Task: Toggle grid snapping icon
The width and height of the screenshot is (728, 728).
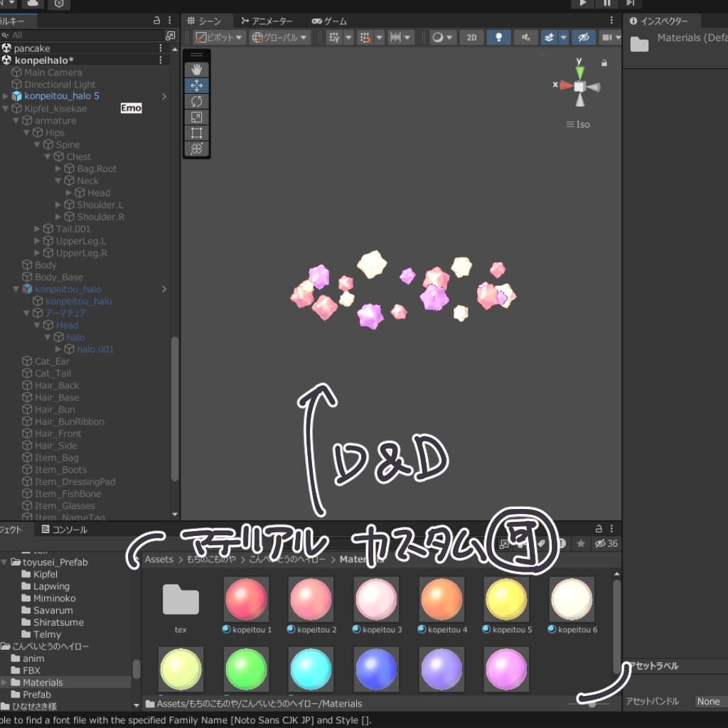Action: pos(365,38)
